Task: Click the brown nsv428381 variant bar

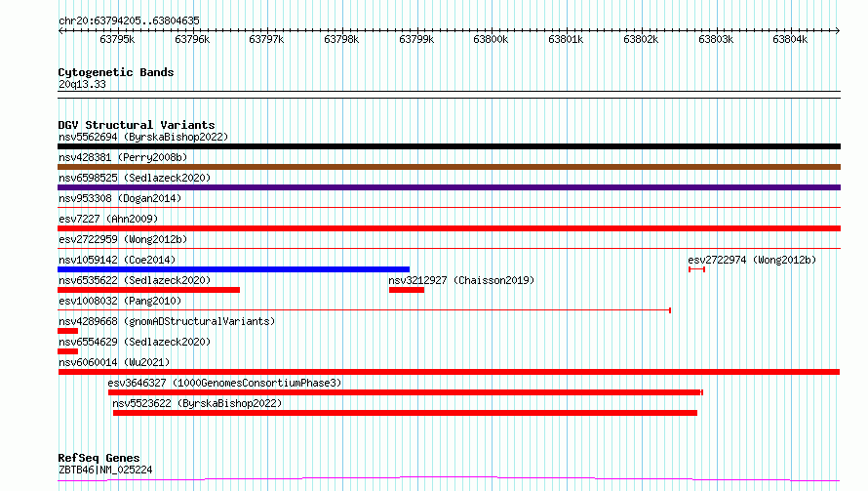Action: pyautogui.click(x=449, y=167)
